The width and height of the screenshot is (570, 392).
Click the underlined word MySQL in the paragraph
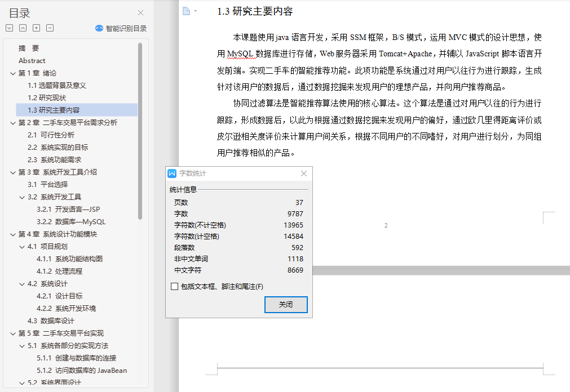(240, 54)
